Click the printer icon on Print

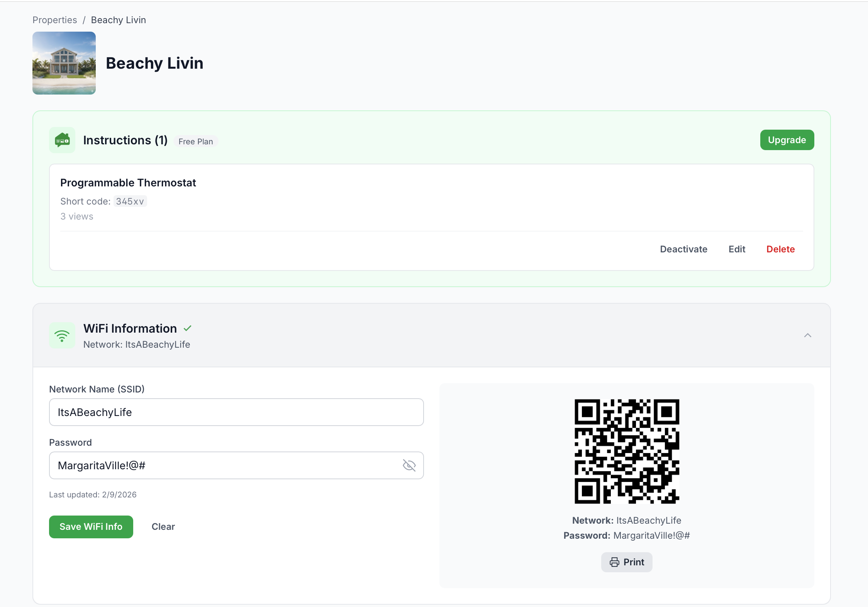point(614,562)
